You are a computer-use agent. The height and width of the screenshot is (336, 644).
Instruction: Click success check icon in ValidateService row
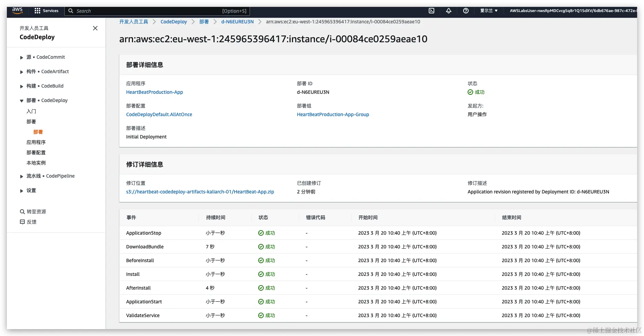[261, 315]
